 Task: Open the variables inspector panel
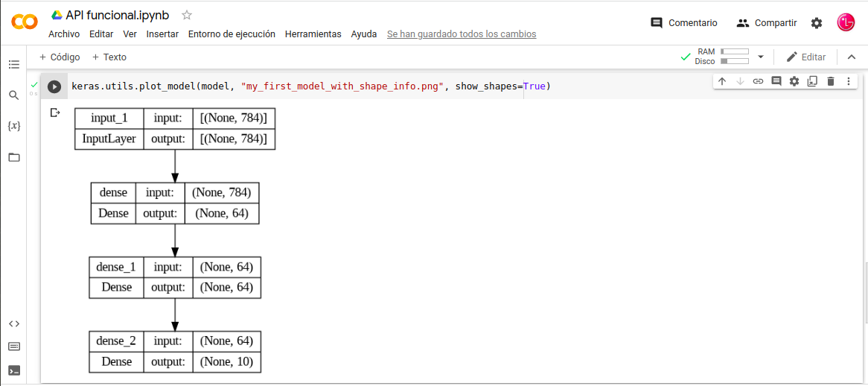pos(13,126)
